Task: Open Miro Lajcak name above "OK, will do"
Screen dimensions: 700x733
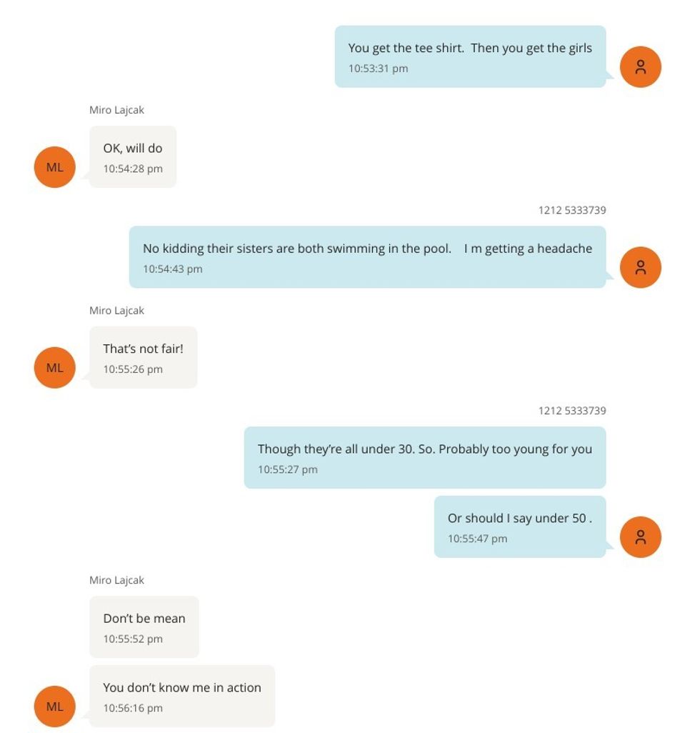Action: click(116, 110)
